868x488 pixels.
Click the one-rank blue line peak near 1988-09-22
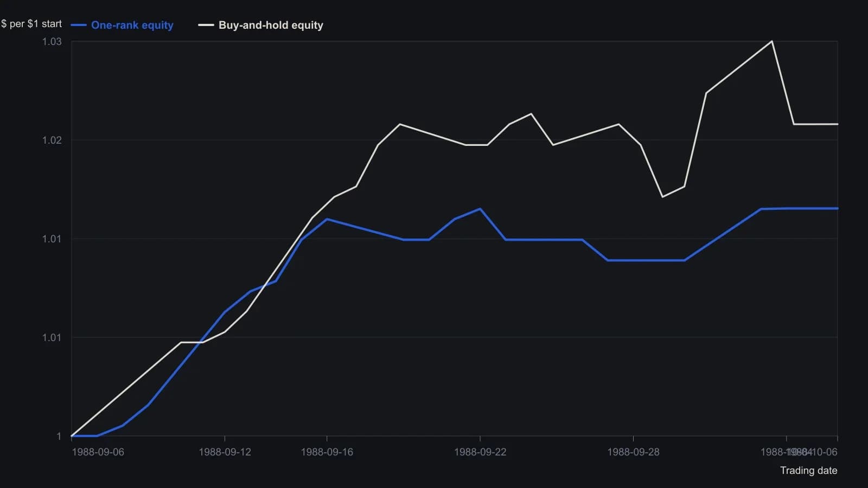pyautogui.click(x=480, y=209)
